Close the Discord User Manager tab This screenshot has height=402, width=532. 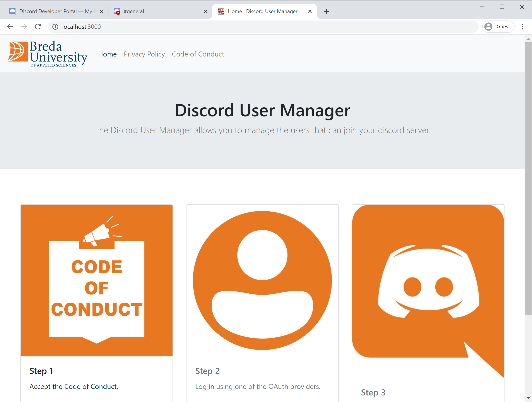[310, 11]
